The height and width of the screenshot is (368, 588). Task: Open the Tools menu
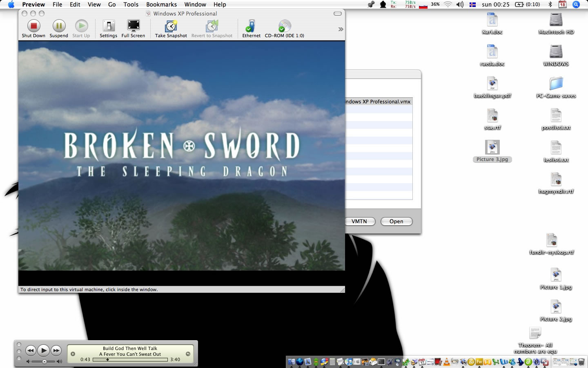131,4
